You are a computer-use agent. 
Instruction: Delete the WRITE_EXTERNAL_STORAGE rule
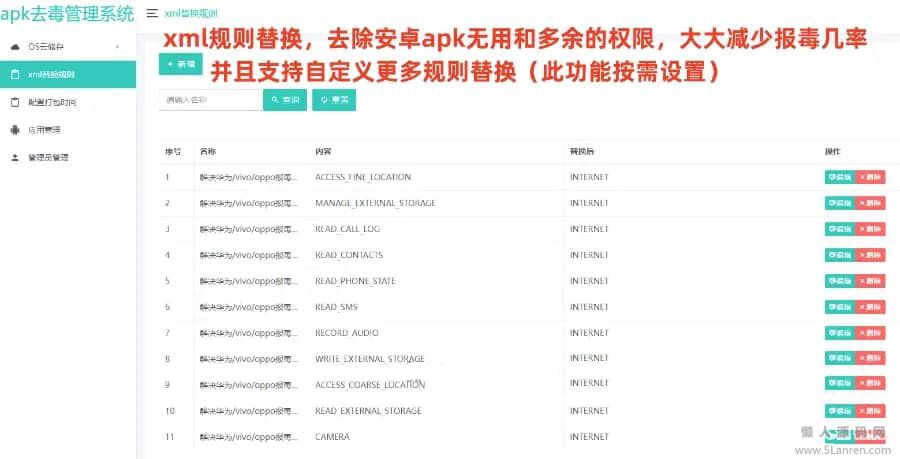tap(870, 358)
